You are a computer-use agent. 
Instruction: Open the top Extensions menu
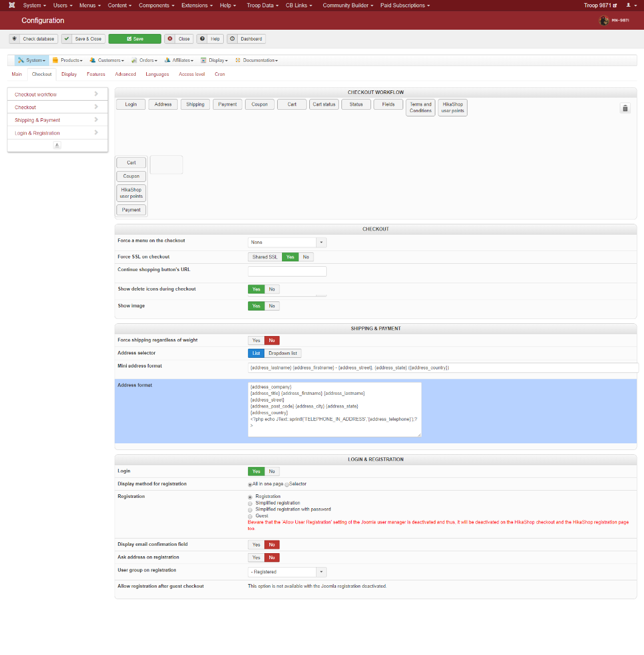click(197, 5)
